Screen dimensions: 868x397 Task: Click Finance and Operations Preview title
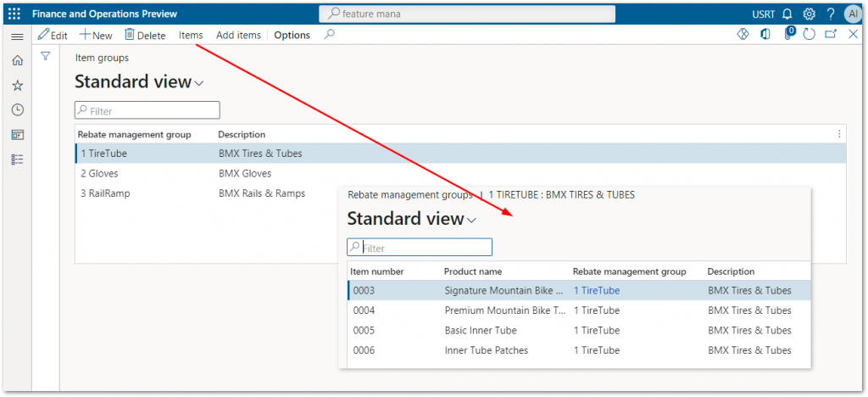point(104,14)
